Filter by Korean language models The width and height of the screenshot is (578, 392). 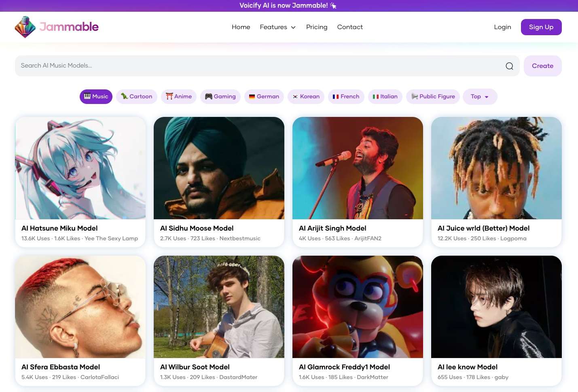coord(306,97)
